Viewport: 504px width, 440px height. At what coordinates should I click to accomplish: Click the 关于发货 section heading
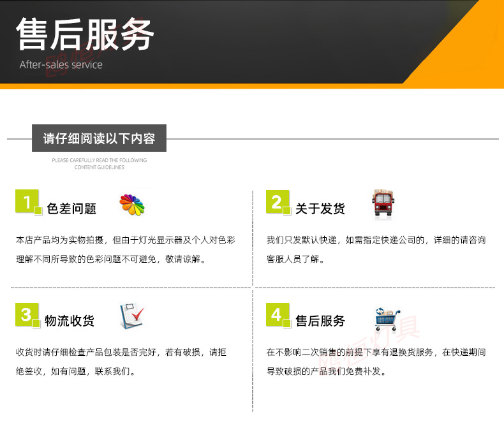coord(320,209)
